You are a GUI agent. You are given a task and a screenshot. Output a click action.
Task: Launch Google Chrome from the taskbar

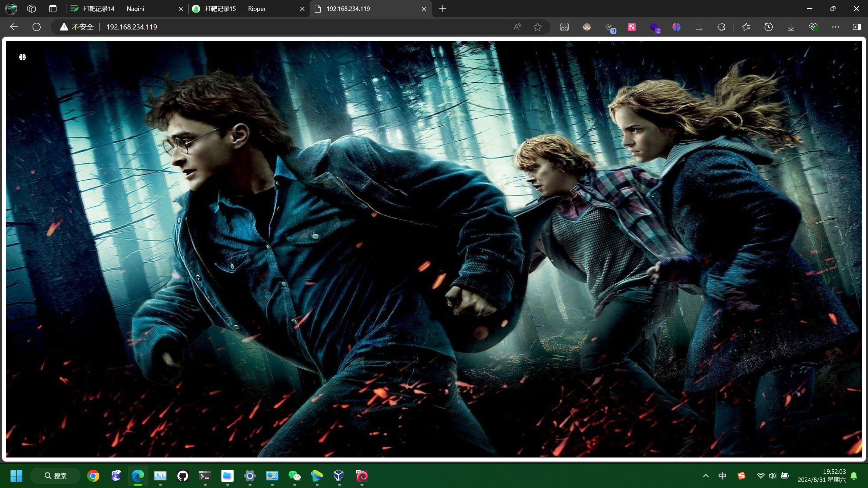coord(93,476)
